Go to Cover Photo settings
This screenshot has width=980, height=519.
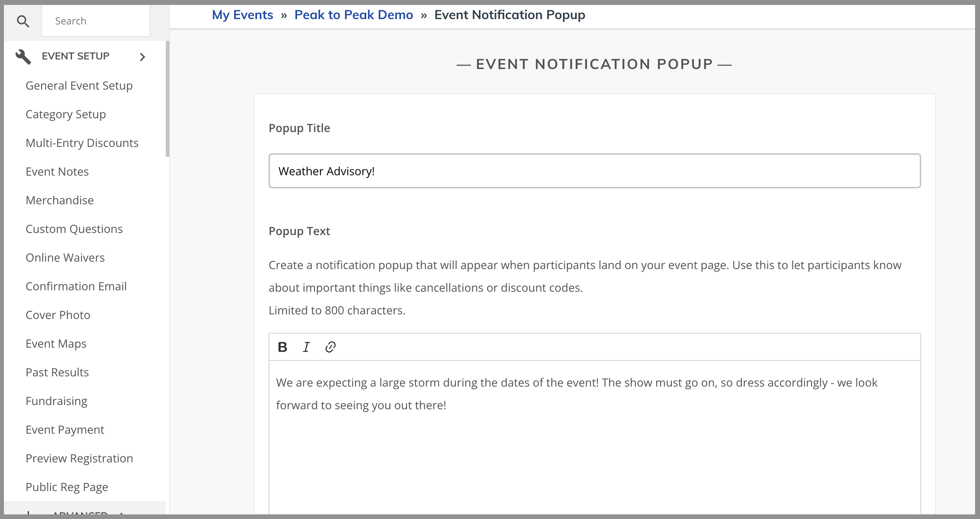(58, 315)
